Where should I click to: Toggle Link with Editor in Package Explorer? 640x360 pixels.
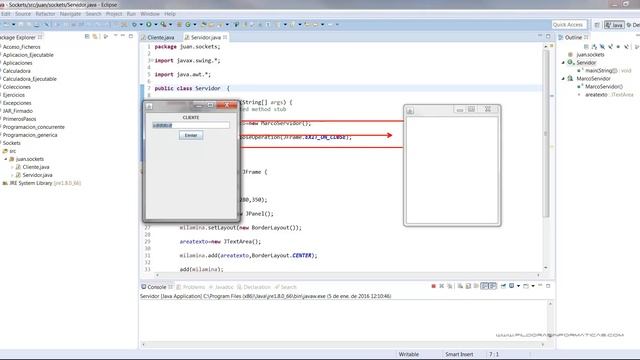click(x=95, y=36)
